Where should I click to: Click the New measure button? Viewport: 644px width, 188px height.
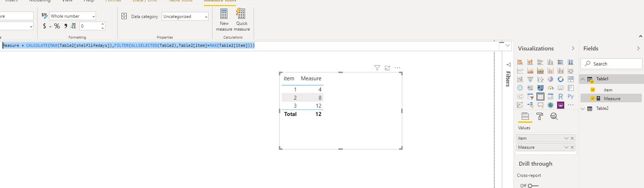click(224, 20)
